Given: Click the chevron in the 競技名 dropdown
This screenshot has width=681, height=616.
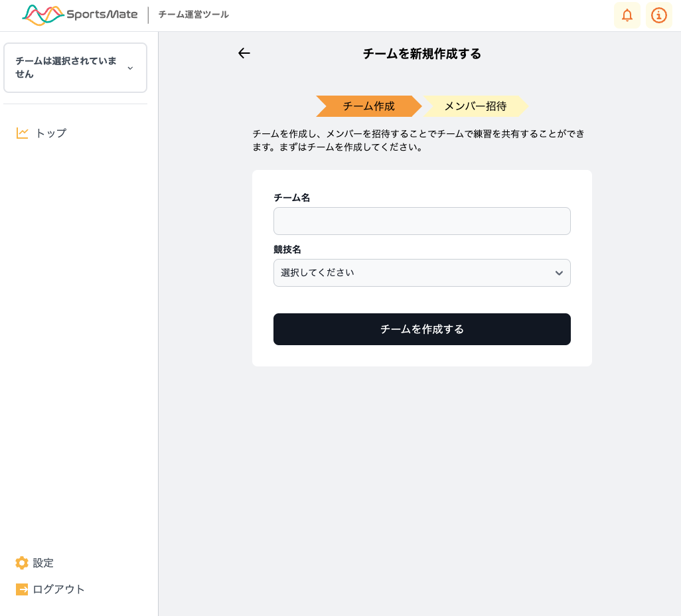Looking at the screenshot, I should [x=559, y=273].
